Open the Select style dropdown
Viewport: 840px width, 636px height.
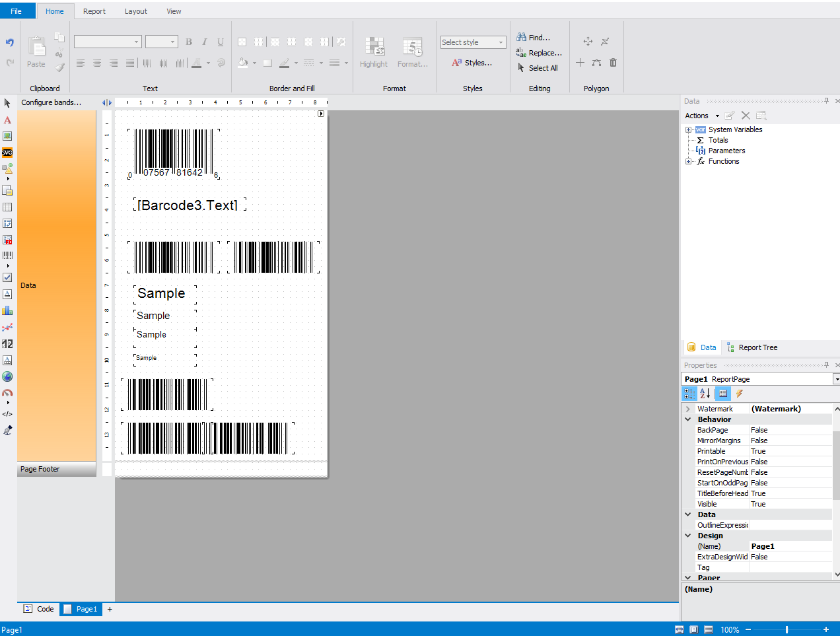click(473, 42)
